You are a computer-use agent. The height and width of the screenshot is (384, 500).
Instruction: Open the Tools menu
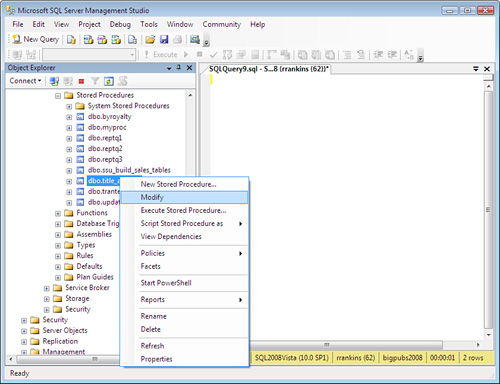(x=149, y=24)
